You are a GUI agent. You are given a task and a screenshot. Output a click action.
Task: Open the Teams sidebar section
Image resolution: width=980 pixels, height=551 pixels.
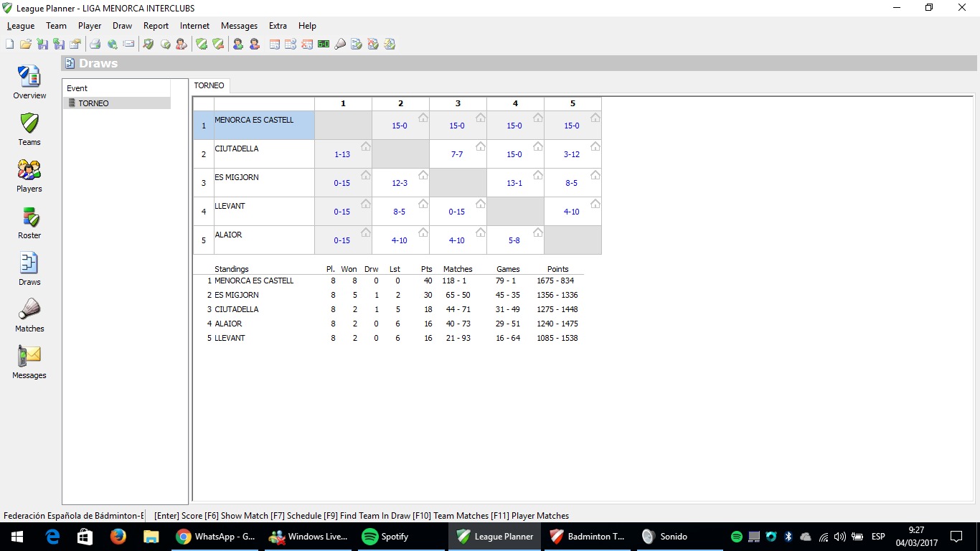[29, 128]
